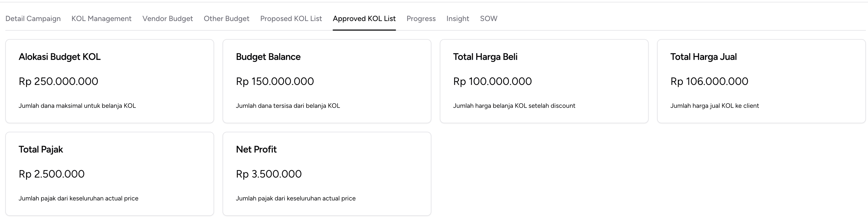
Task: Select the SOW tab
Action: [x=489, y=19]
